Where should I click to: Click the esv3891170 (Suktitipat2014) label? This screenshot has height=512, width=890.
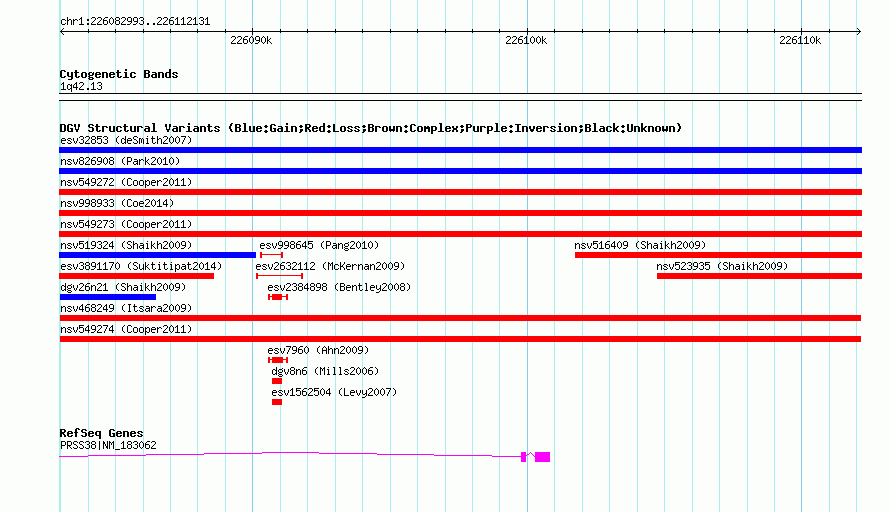(141, 266)
